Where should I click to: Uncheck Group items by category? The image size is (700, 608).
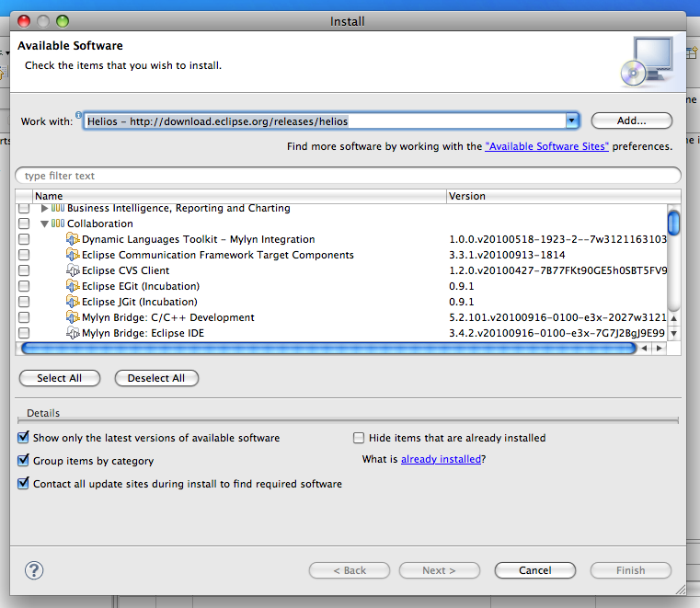tap(24, 461)
